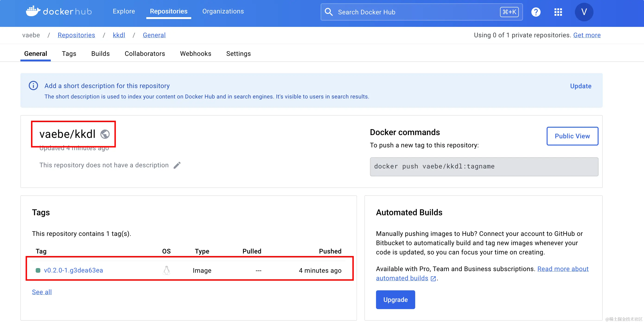Switch to the Tags tab
The image size is (644, 323).
click(69, 54)
